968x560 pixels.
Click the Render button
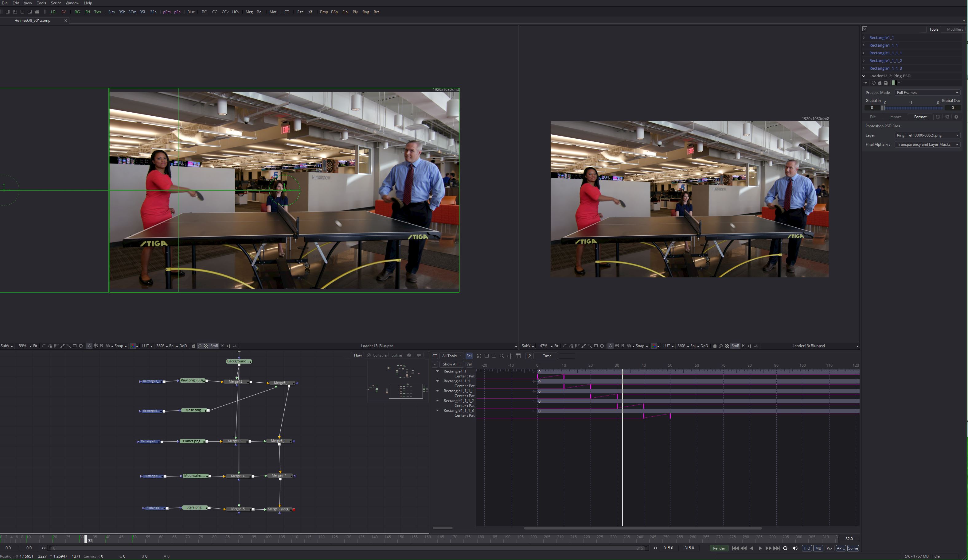719,548
